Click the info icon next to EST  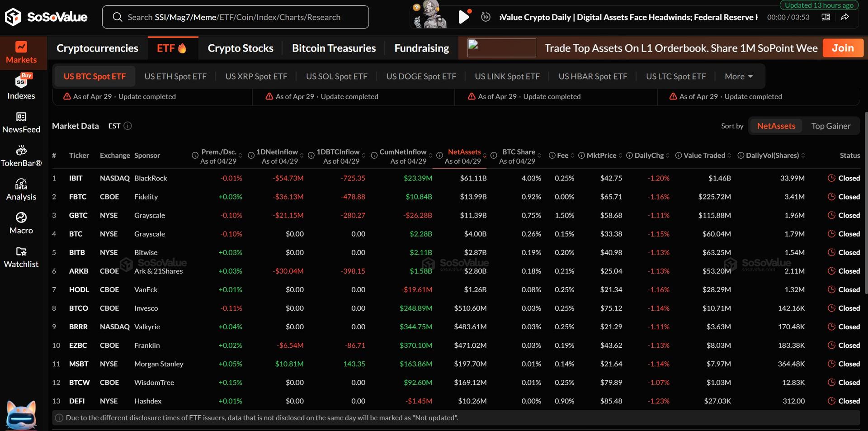[x=128, y=126]
